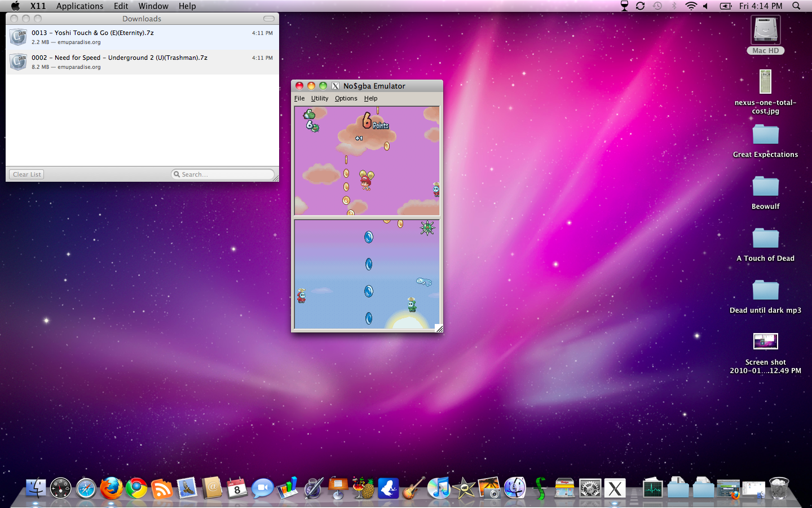Open Google Chrome from the Dock
812x508 pixels.
coord(137,489)
